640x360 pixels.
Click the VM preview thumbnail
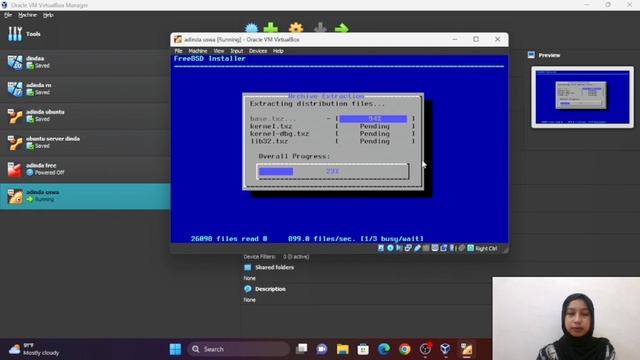point(582,97)
